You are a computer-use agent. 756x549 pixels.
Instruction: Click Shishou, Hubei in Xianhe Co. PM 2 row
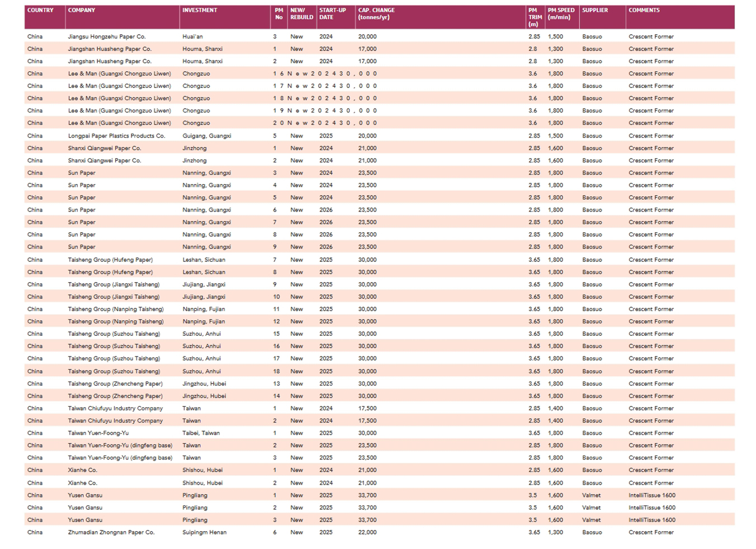coord(202,482)
